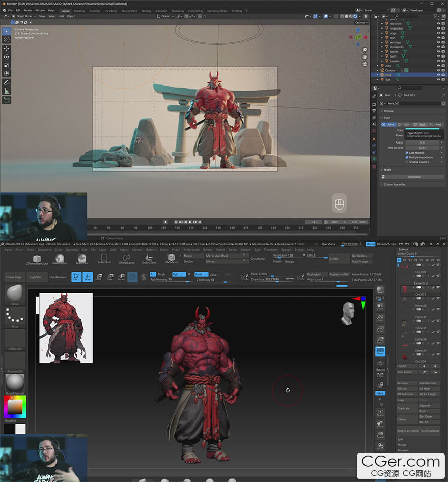Screen dimensions: 448x482
Task: Hide the Point light in the outliner
Action: tap(438, 75)
